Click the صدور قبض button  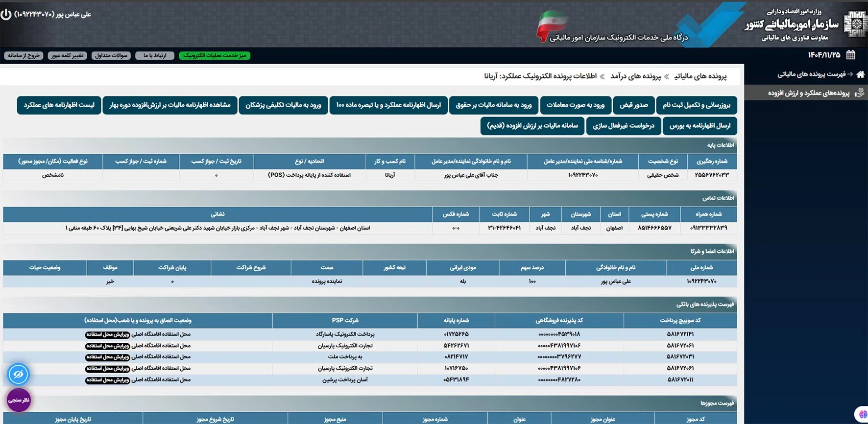pos(634,105)
